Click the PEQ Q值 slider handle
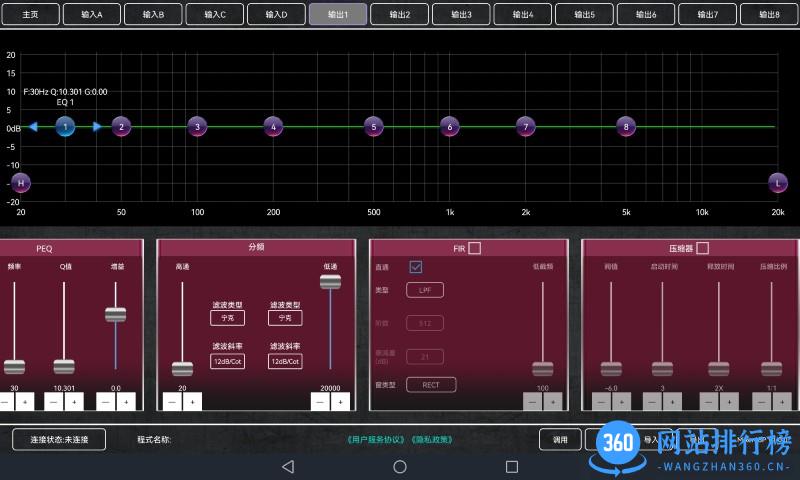The height and width of the screenshot is (480, 800). 64,367
